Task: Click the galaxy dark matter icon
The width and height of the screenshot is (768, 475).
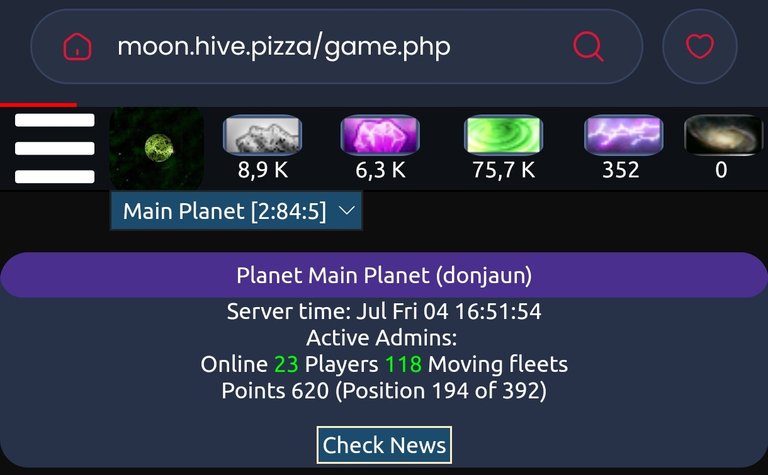Action: point(723,135)
